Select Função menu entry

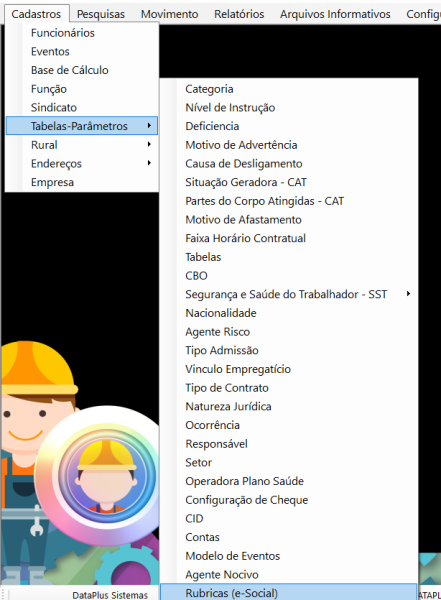tap(82, 89)
